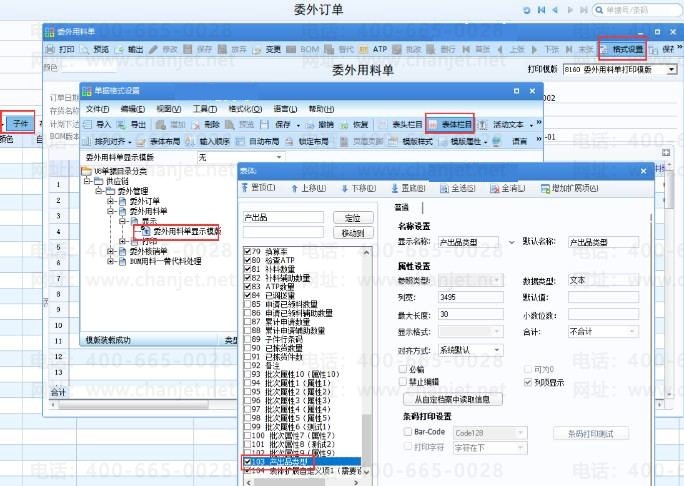Open the 委外用料单显示模版 dropdown
The width and height of the screenshot is (684, 486).
click(x=279, y=157)
